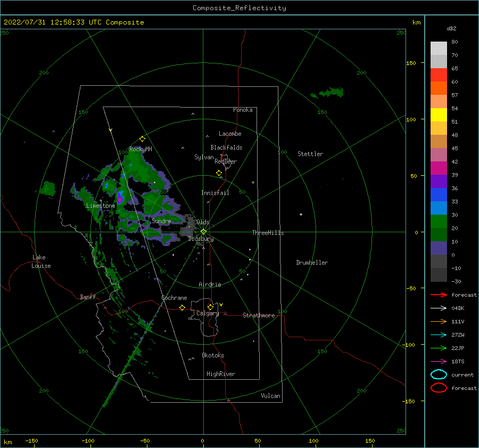Viewport: 479px width, 448px height.
Task: Click yellow diamond marker below Cochrane
Action: [x=182, y=307]
